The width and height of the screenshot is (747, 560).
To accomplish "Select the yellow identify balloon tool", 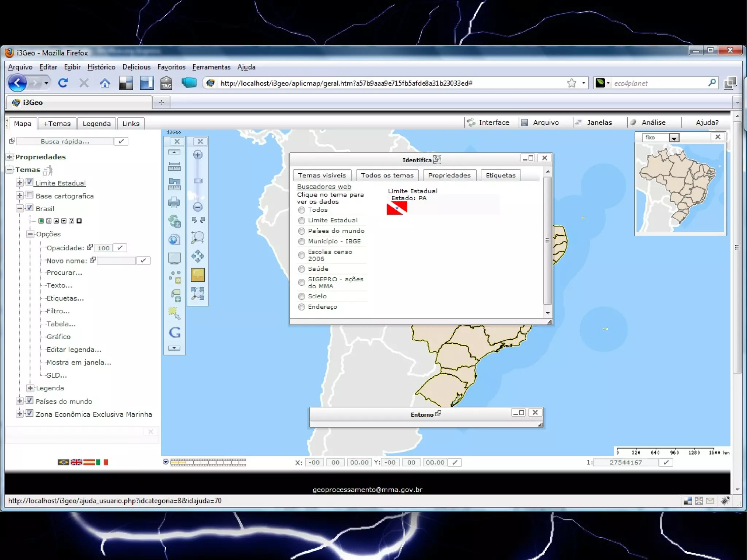I will (x=198, y=275).
